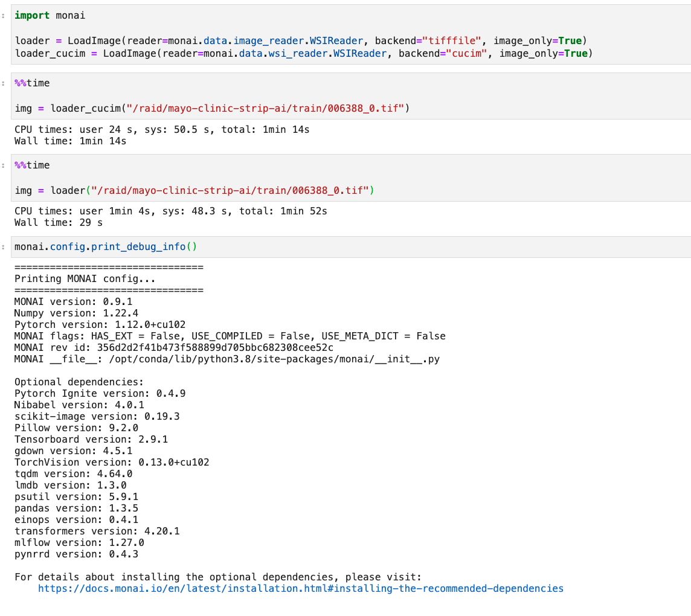This screenshot has height=616, width=691.
Task: Click the 'Wall time: 1min 14s' output
Action: pyautogui.click(x=71, y=141)
